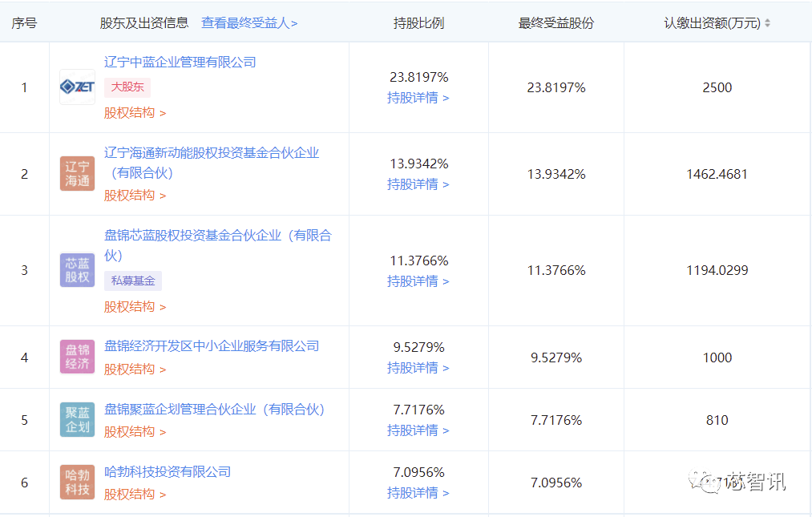
Task: Click the ZET logo of 辽宁中蓝企业管理有限公司
Action: pos(77,87)
